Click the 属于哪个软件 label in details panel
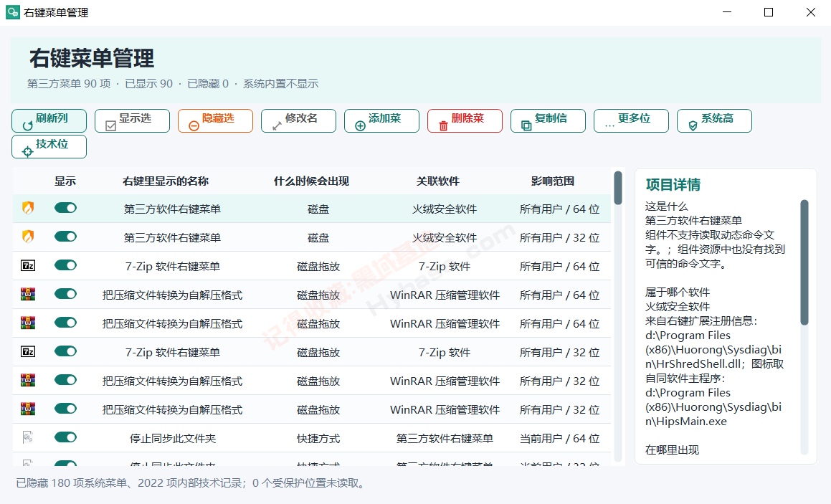Viewport: 831px width, 504px height. pyautogui.click(x=678, y=292)
